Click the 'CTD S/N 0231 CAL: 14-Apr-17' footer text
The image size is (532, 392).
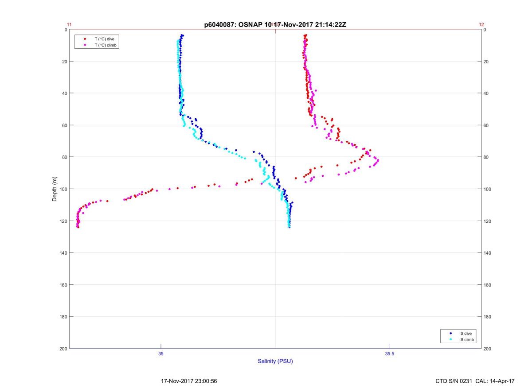click(475, 381)
